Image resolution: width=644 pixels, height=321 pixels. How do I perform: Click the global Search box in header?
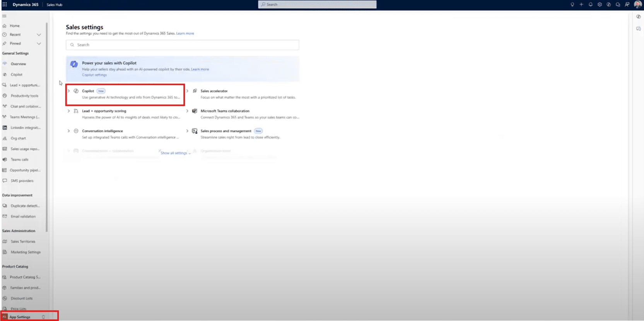coord(317,4)
